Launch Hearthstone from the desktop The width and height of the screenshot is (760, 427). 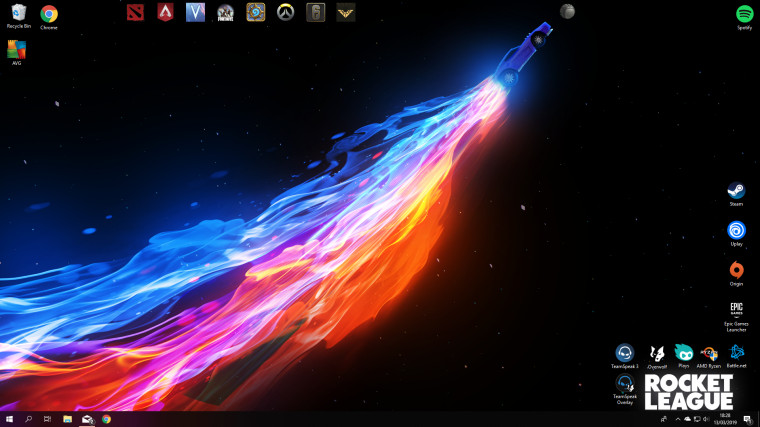pos(255,13)
